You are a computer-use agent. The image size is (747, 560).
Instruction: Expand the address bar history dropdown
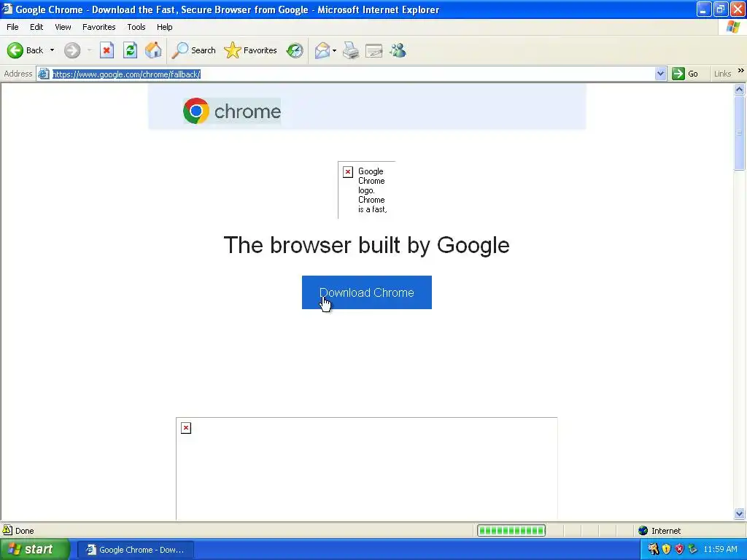tap(660, 74)
